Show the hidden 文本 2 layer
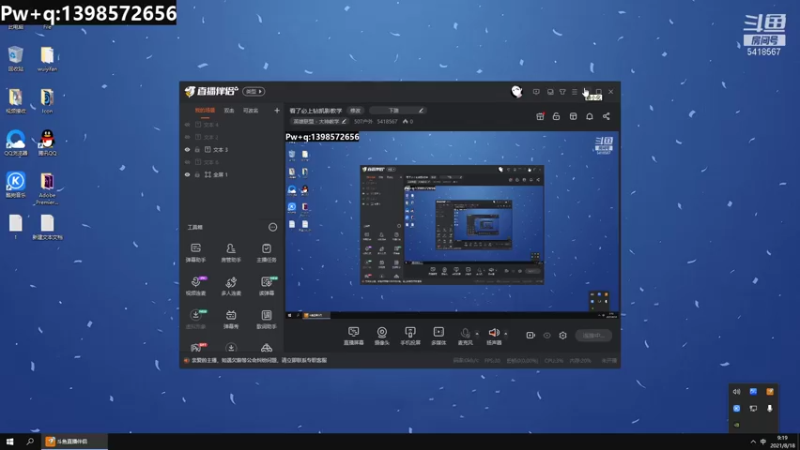 187,137
